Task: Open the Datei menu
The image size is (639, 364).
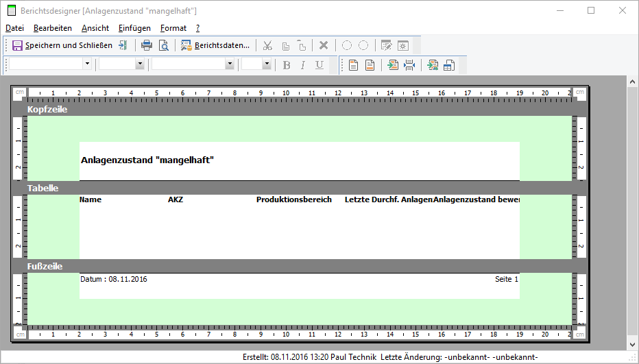Action: pyautogui.click(x=14, y=28)
